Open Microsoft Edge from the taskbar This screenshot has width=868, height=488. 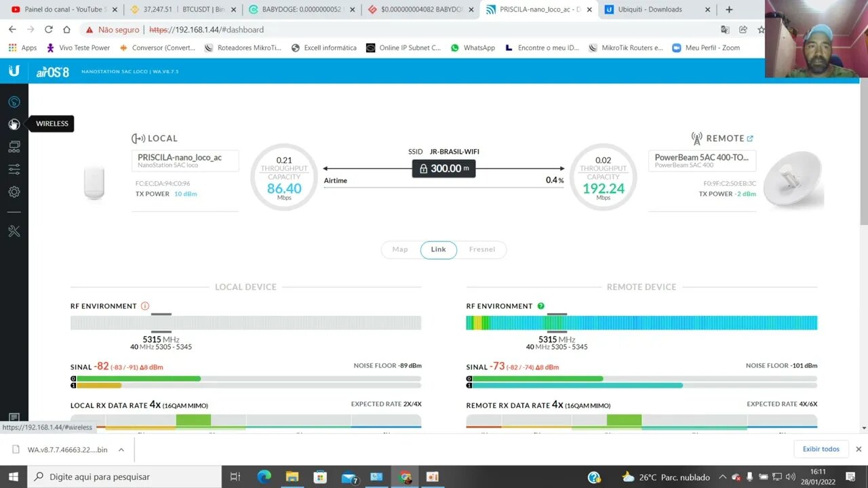(264, 476)
